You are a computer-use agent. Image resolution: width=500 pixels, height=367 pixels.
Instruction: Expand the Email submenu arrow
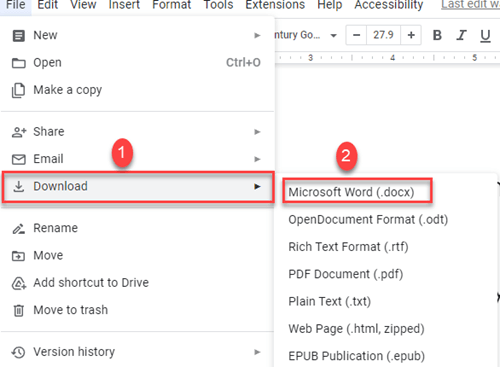point(257,159)
